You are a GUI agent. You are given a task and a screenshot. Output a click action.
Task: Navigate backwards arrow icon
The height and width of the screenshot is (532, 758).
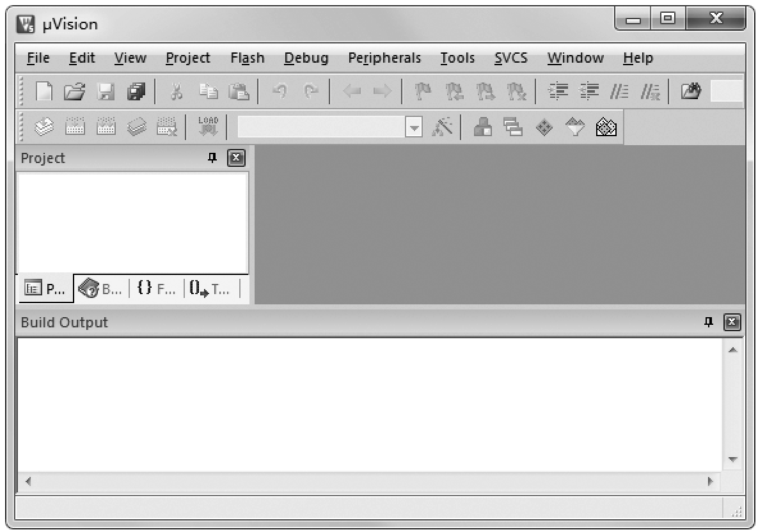pyautogui.click(x=352, y=91)
